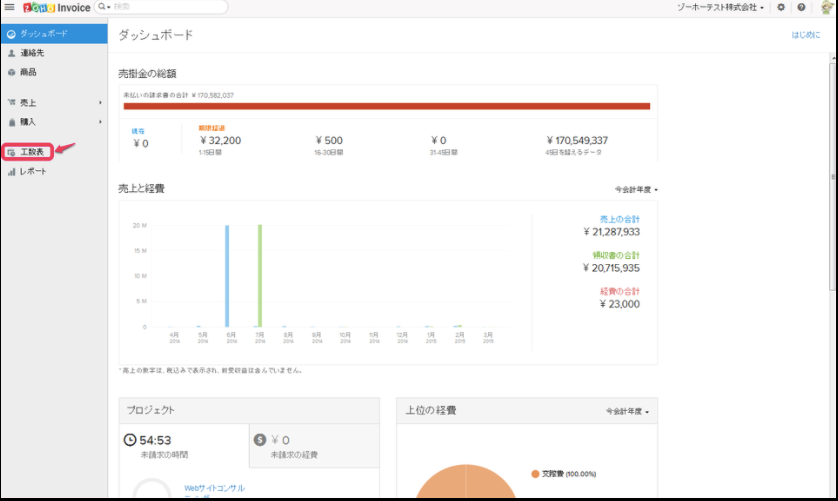This screenshot has height=501, width=838.
Task: Click the レポート bar chart icon
Action: (x=11, y=172)
